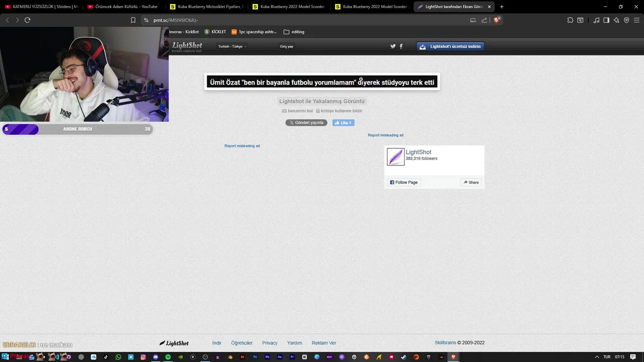Open Spotify from the taskbar
Image resolution: width=644 pixels, height=362 pixels.
click(168, 357)
